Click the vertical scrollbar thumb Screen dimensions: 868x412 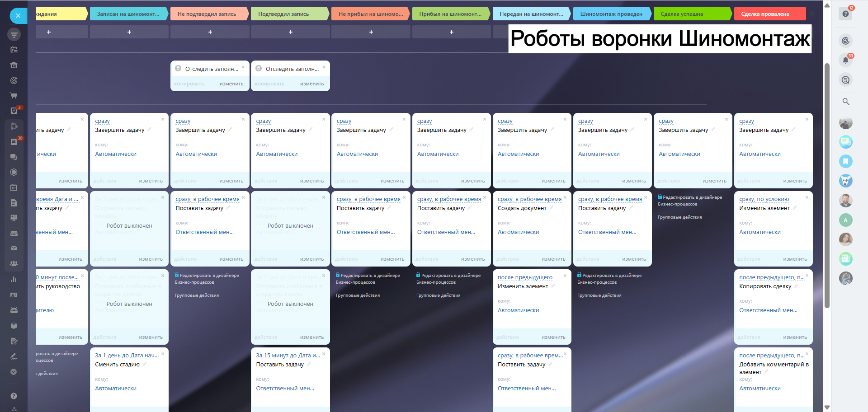[x=827, y=185]
